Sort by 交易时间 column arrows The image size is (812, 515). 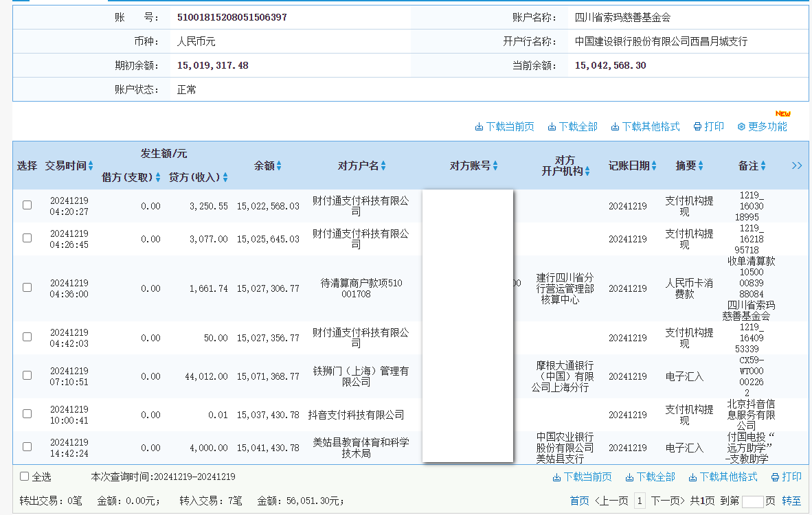pyautogui.click(x=91, y=165)
